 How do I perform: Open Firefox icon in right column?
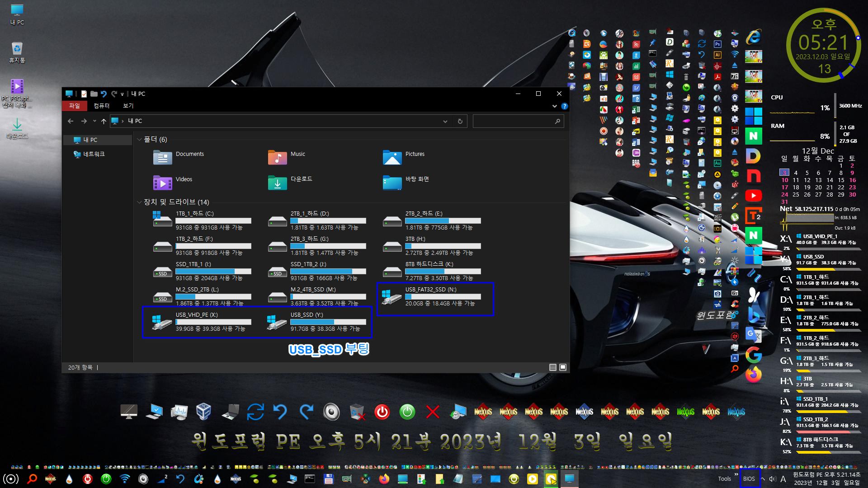tap(753, 375)
